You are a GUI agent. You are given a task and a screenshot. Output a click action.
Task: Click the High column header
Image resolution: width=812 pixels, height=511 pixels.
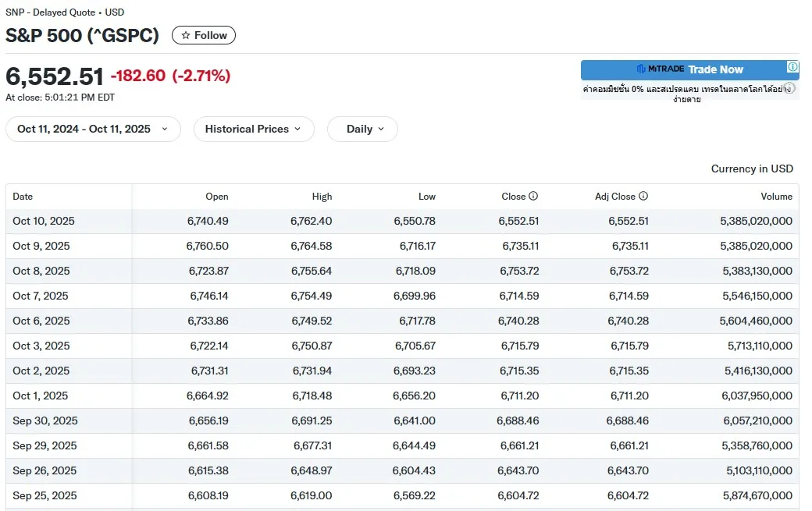click(x=322, y=197)
